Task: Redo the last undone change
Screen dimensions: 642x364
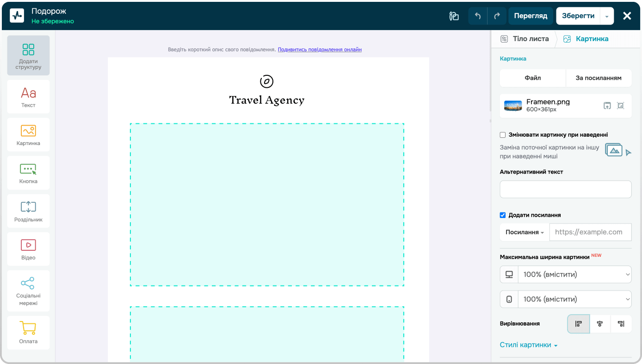Action: (497, 16)
